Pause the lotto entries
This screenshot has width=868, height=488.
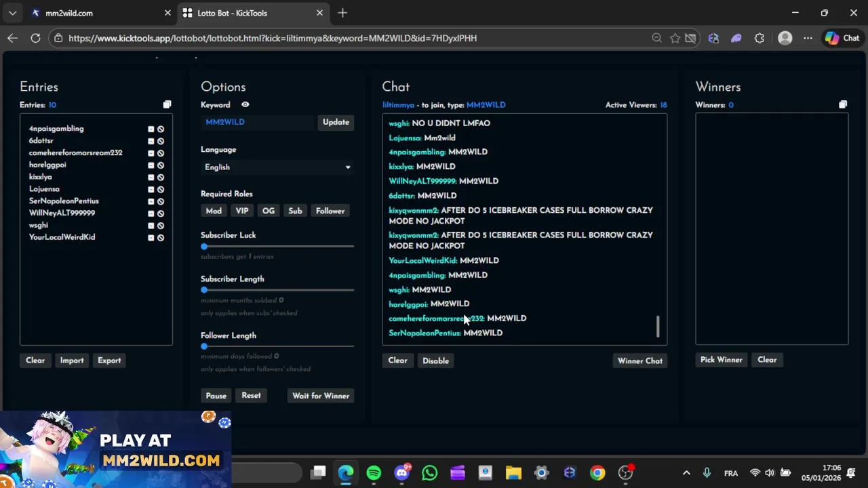(x=216, y=396)
